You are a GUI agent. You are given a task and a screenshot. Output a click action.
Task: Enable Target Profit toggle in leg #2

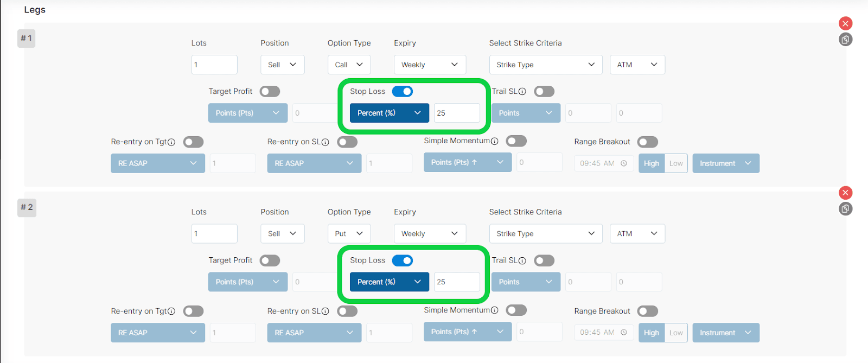pos(270,261)
